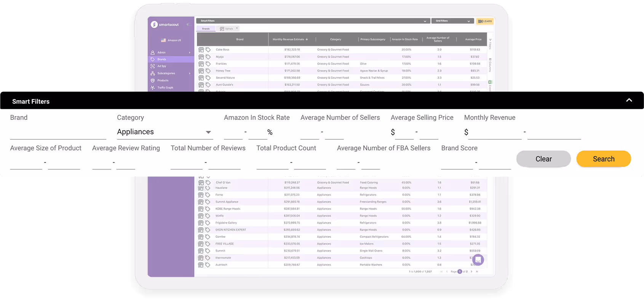This screenshot has height=301, width=644.
Task: Open Admin in the sidebar
Action: [x=161, y=53]
